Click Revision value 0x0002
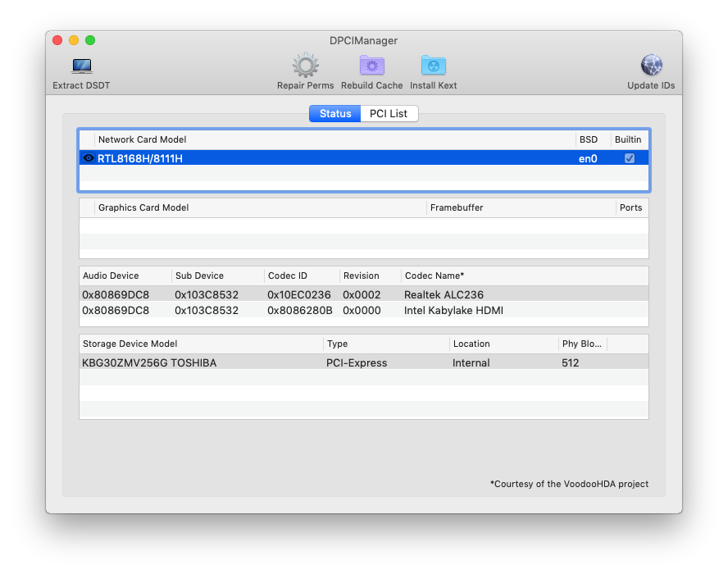The image size is (728, 574). coord(362,294)
